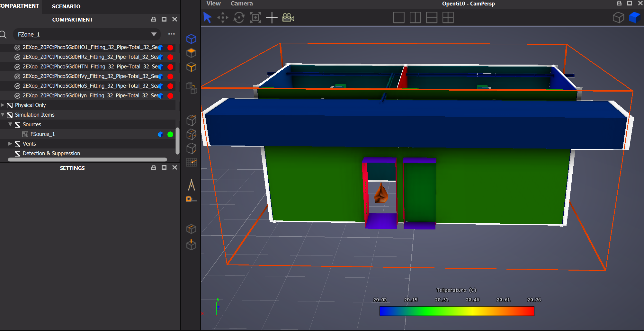Image resolution: width=644 pixels, height=331 pixels.
Task: Click the temperature color scale bar
Action: (x=457, y=311)
